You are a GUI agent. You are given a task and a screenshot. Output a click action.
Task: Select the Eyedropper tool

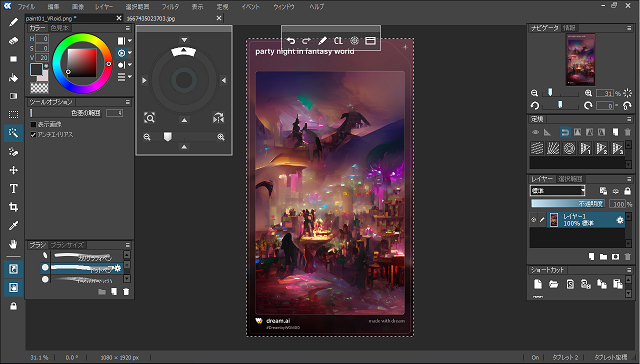(x=13, y=226)
